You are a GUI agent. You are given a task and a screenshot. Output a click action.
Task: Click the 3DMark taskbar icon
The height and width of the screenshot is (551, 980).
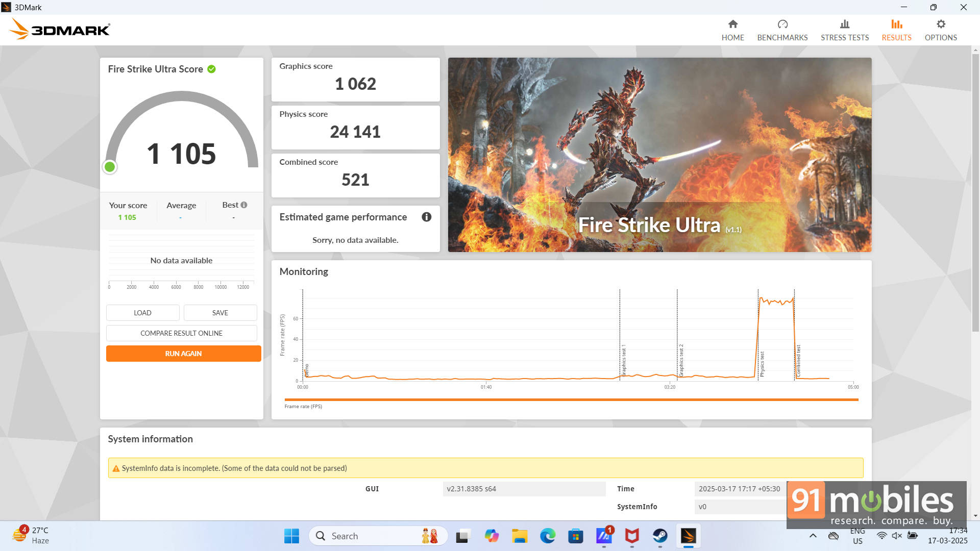click(688, 536)
